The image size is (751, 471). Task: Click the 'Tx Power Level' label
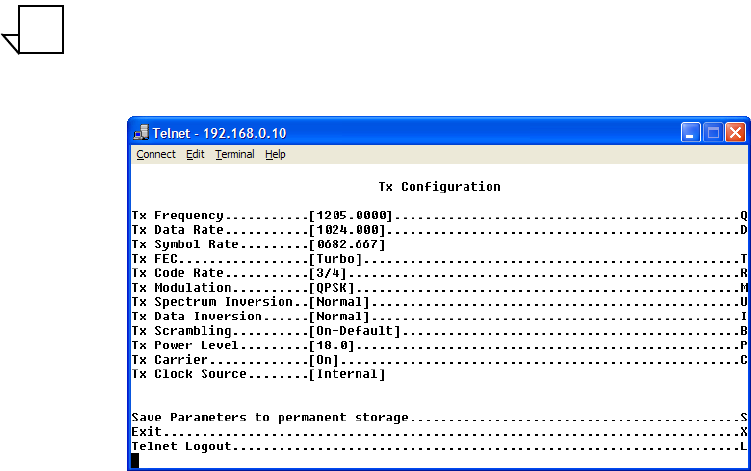coord(185,345)
